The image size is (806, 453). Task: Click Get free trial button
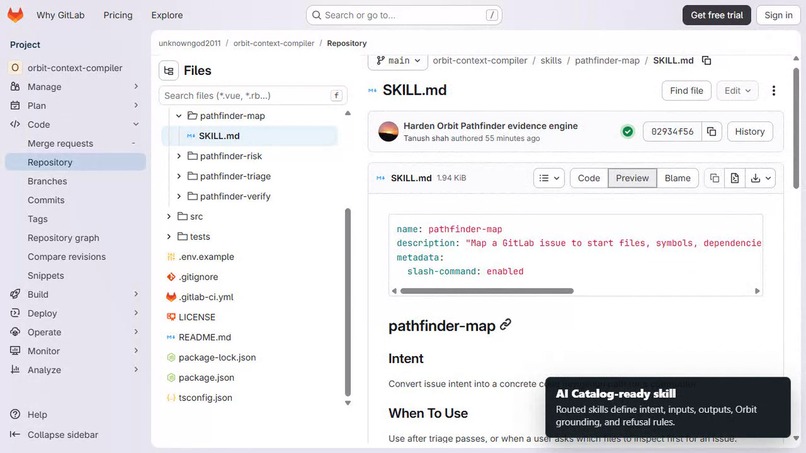click(x=717, y=15)
